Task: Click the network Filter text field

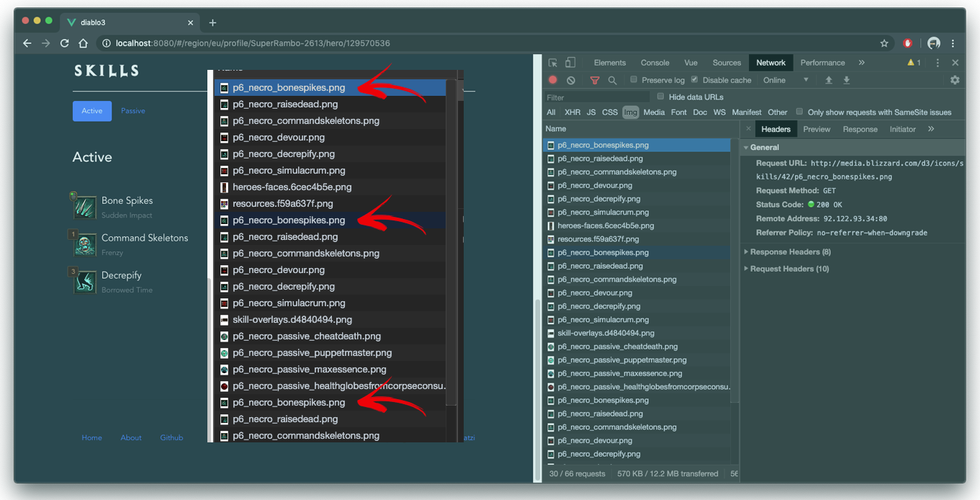Action: coord(598,97)
